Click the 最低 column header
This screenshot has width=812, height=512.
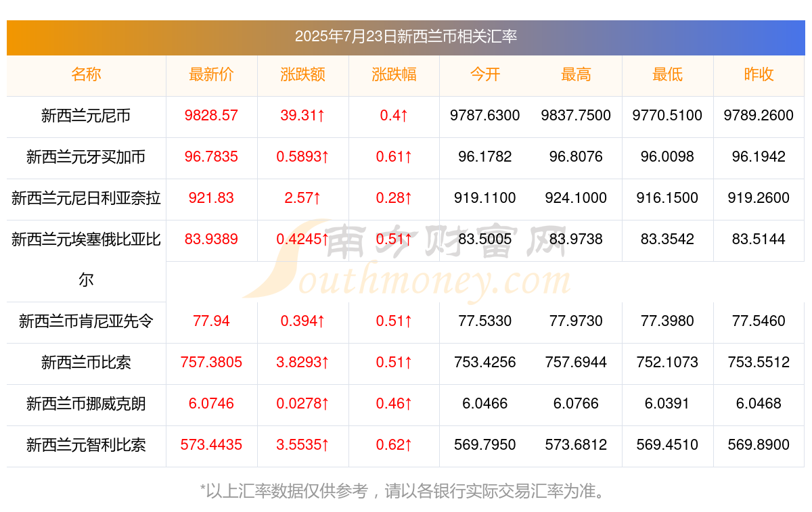pyautogui.click(x=667, y=74)
